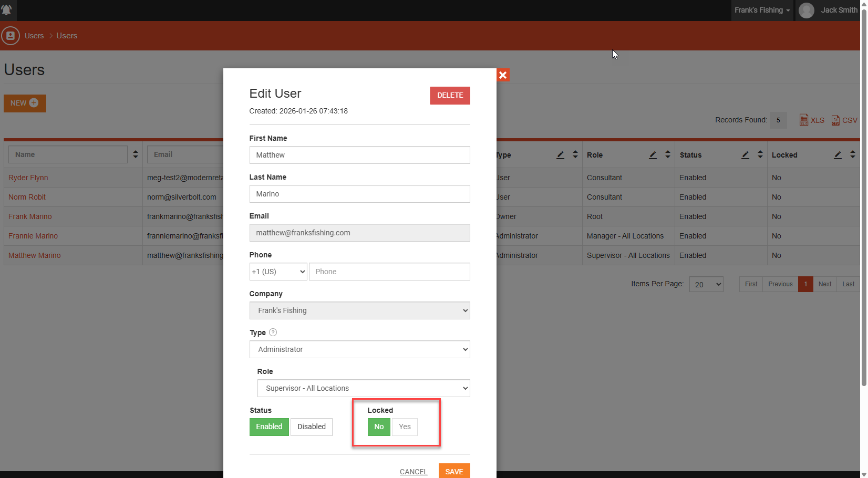This screenshot has height=478, width=868.
Task: Click the Records Found count 5
Action: click(778, 120)
